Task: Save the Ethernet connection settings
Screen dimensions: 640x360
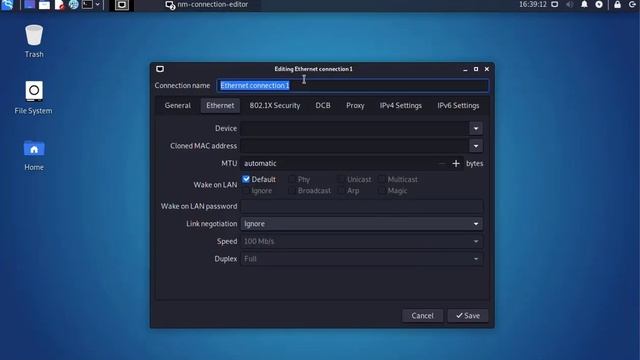Action: click(468, 316)
